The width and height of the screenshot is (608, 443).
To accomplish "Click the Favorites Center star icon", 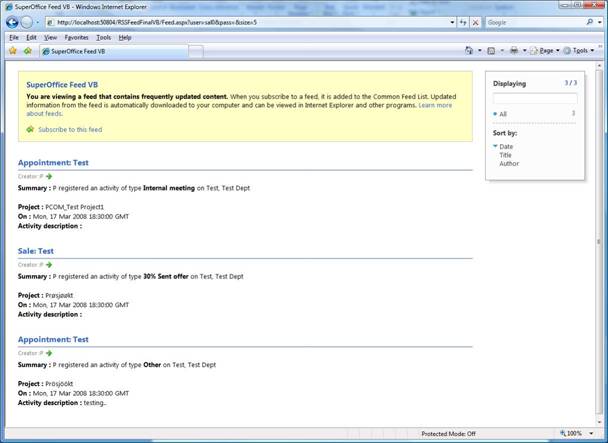I will coord(12,50).
